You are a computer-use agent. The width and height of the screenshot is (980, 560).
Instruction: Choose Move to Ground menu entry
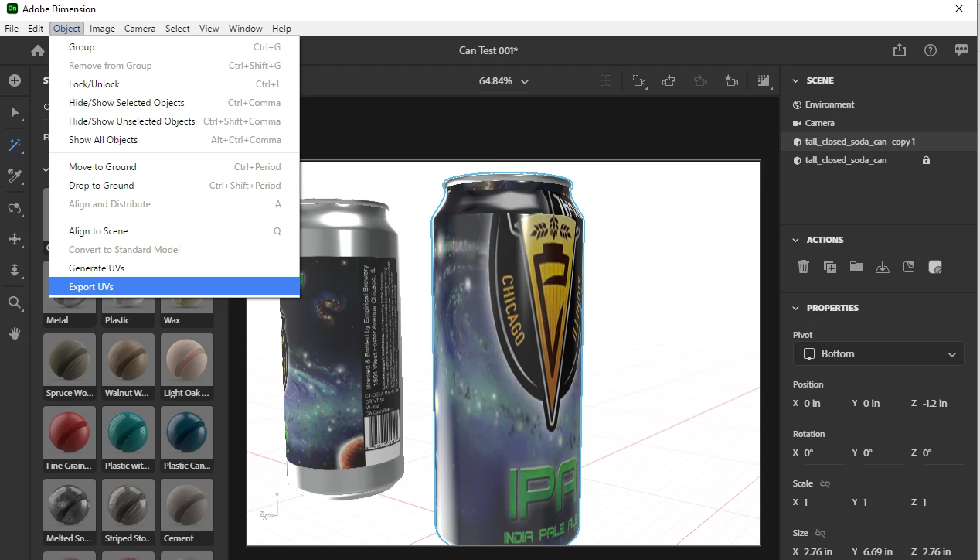coord(174,167)
